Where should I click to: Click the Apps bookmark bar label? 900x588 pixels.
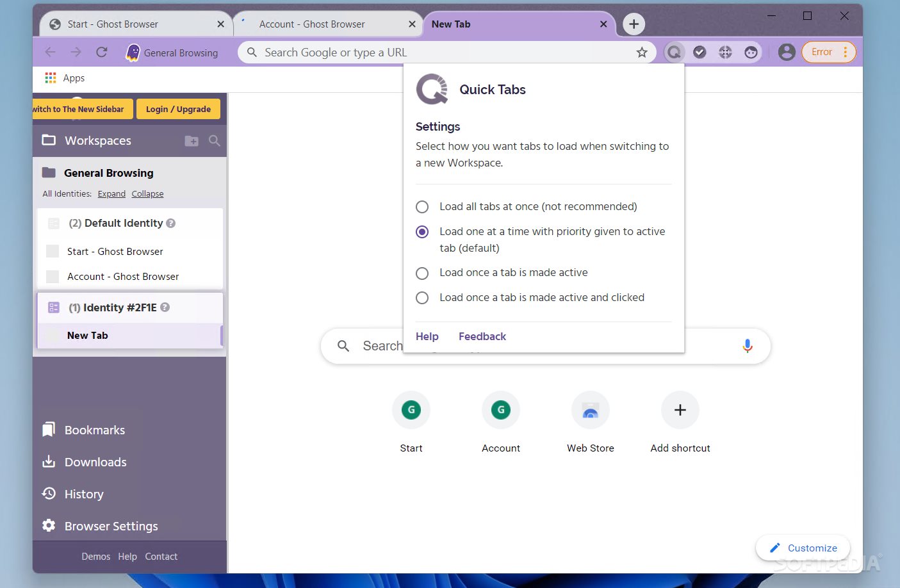tap(74, 78)
